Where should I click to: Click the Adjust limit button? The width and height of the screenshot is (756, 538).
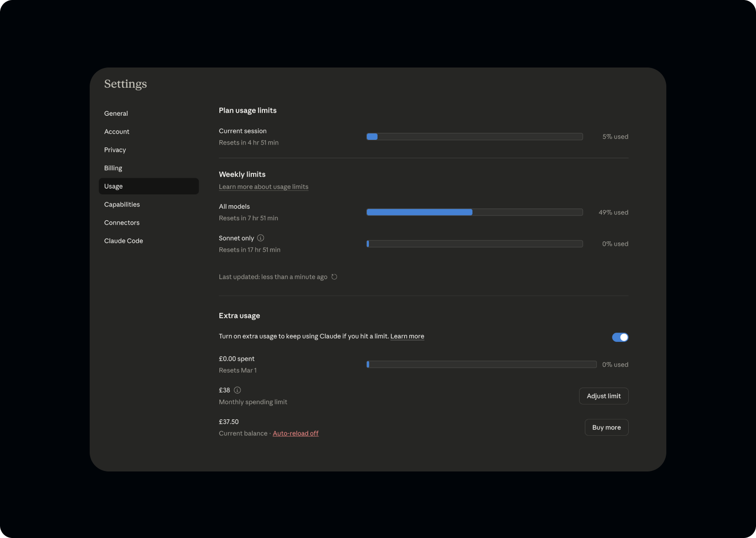click(x=604, y=396)
